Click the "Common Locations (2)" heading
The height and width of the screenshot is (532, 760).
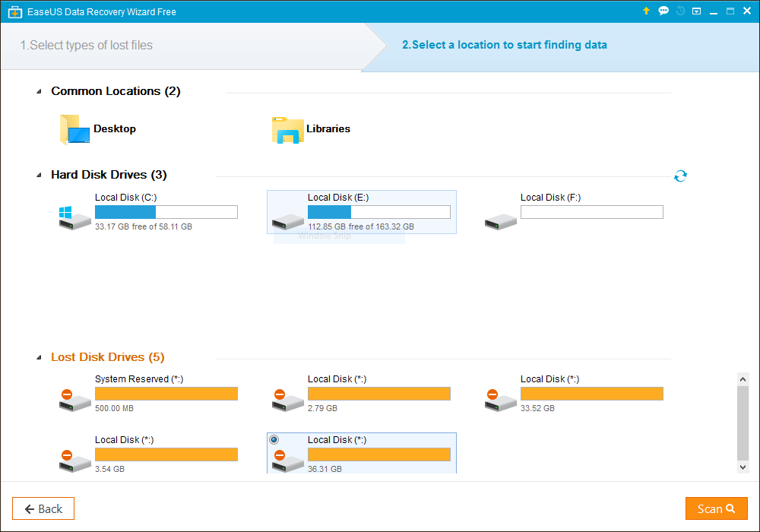tap(116, 91)
